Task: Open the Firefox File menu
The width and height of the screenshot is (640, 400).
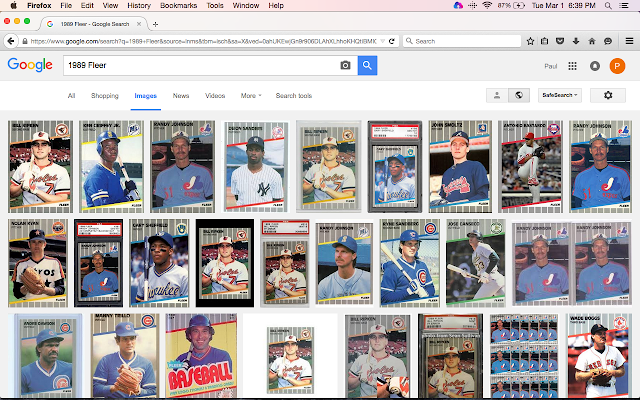Action: pos(66,6)
